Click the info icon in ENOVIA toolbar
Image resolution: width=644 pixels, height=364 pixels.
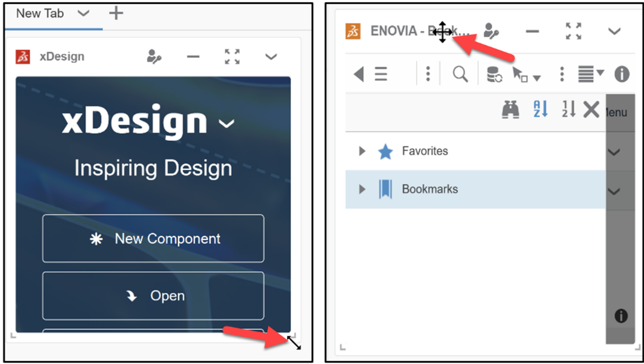click(x=621, y=74)
